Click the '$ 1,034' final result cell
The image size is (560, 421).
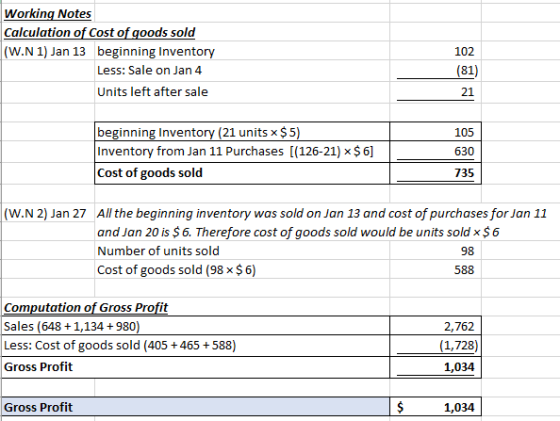(x=436, y=407)
